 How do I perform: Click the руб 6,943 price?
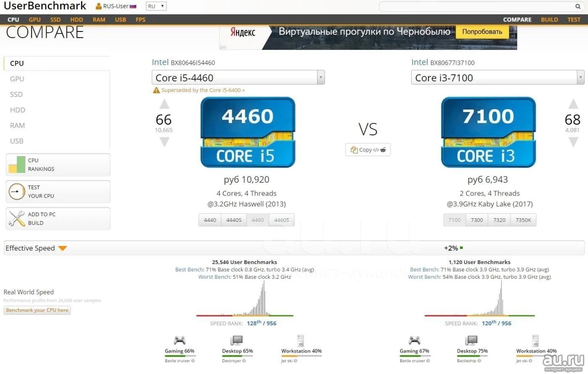[x=488, y=180]
